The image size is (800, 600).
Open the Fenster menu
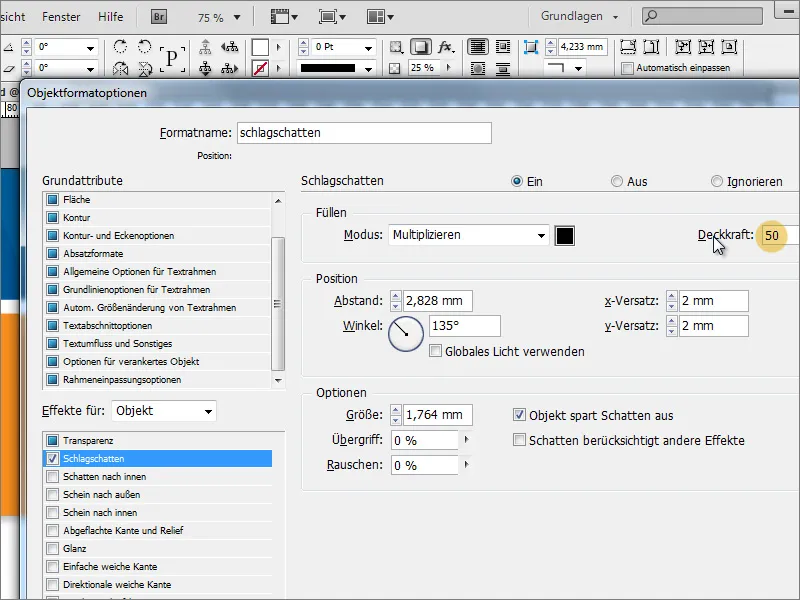pyautogui.click(x=62, y=16)
